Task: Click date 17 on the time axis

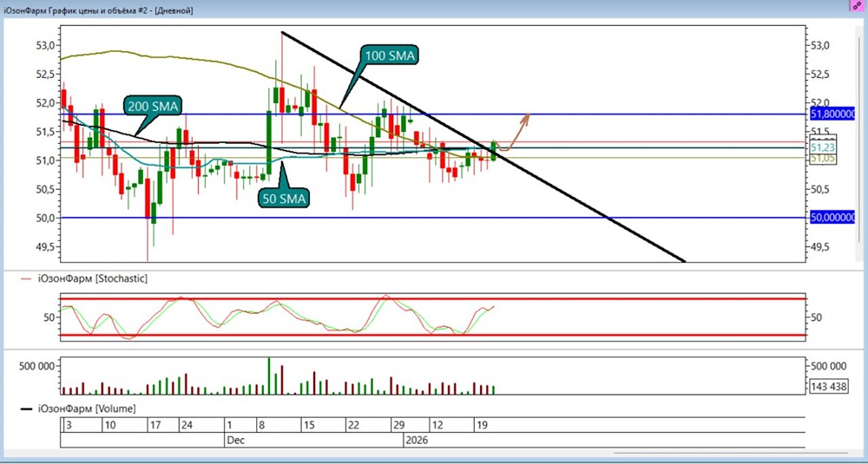Action: 155,425
